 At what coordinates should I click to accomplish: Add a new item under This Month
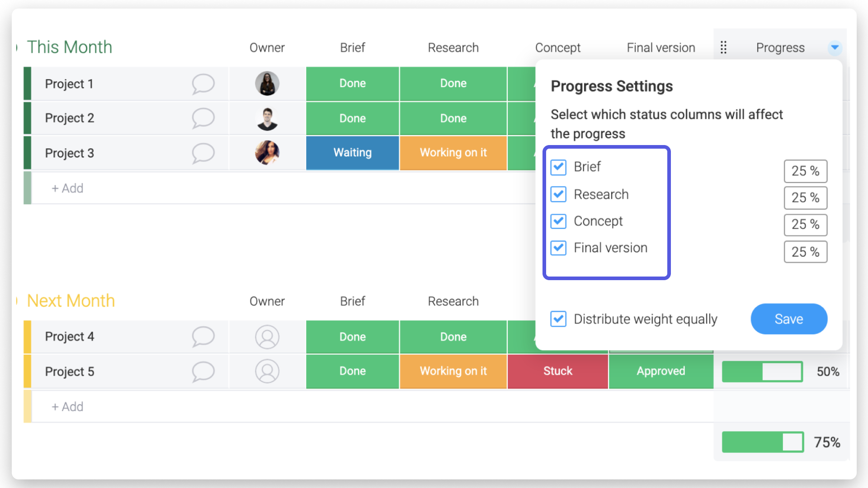pos(67,188)
